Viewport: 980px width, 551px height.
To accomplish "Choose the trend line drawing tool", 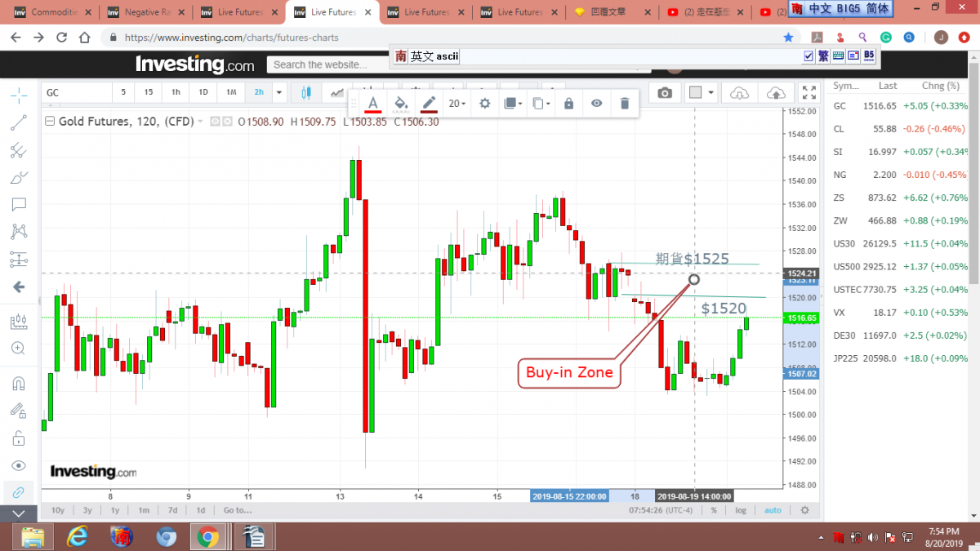I will (19, 122).
